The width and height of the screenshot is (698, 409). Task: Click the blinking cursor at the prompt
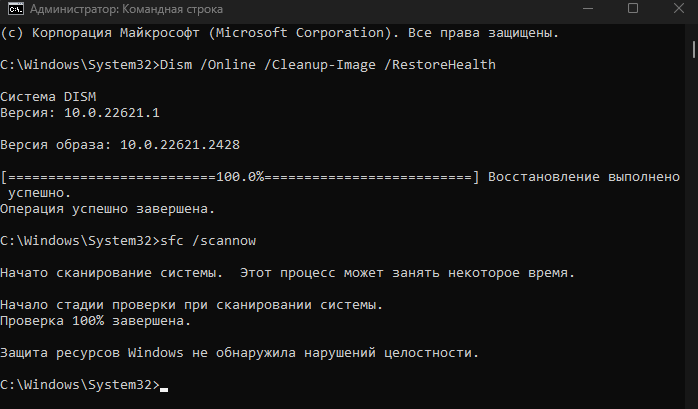pyautogui.click(x=164, y=389)
